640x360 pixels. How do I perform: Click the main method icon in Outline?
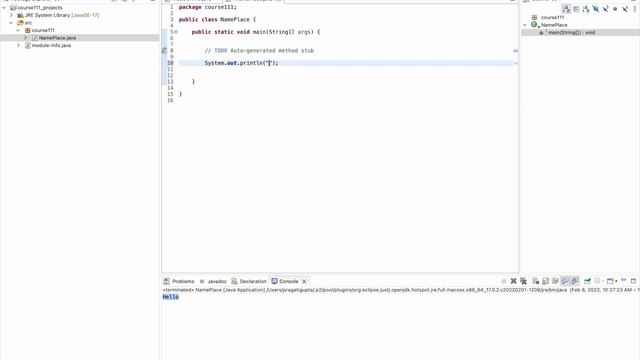click(x=542, y=32)
